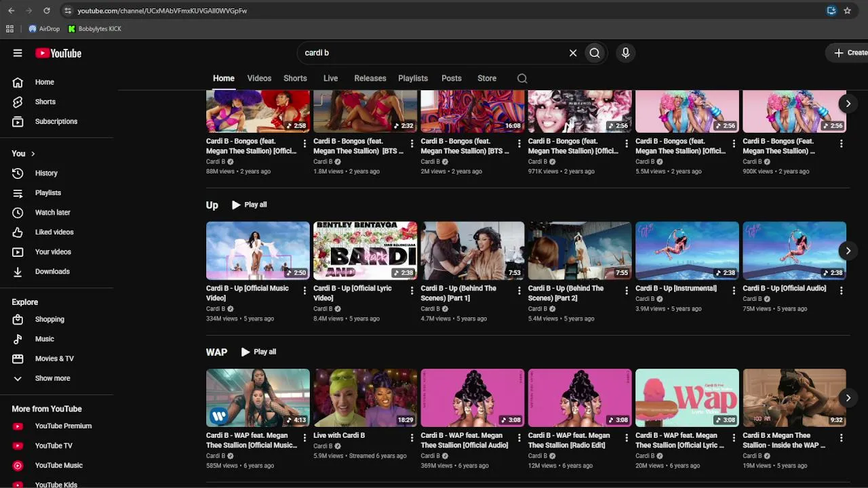Viewport: 868px width, 488px height.
Task: Open the Up playlist heading
Action: 212,205
